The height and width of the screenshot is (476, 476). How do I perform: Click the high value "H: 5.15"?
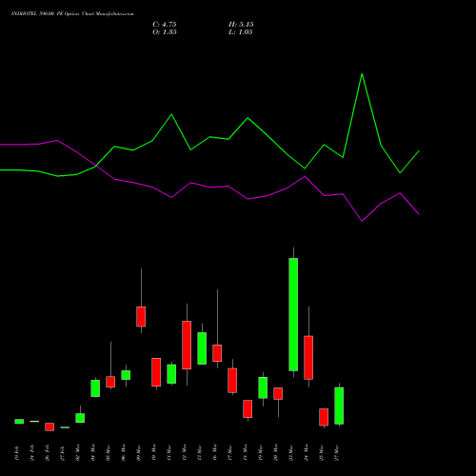[241, 25]
